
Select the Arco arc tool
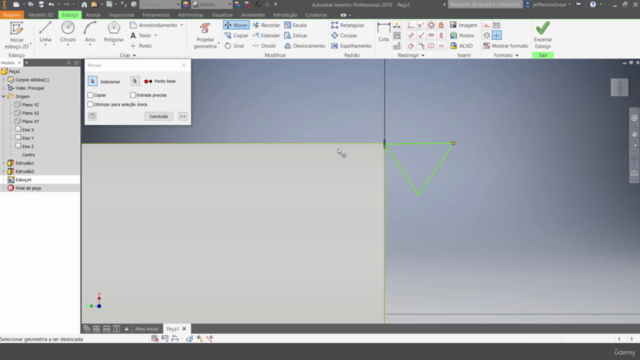[90, 32]
